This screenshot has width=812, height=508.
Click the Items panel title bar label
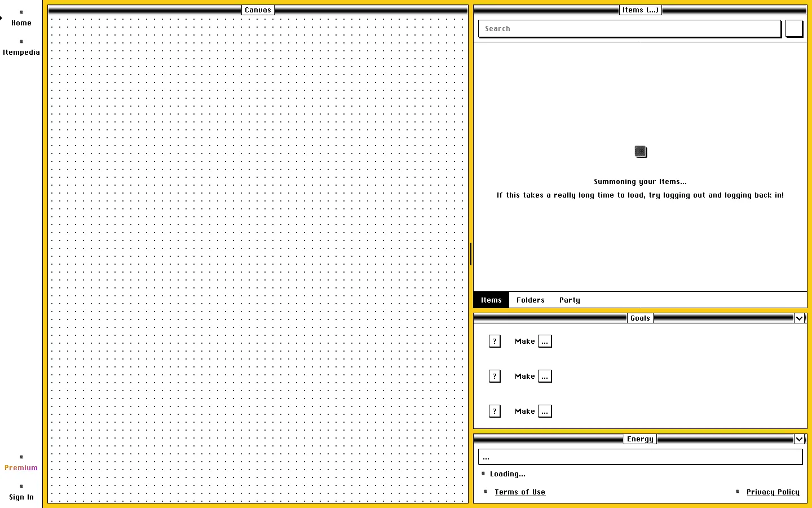point(640,10)
